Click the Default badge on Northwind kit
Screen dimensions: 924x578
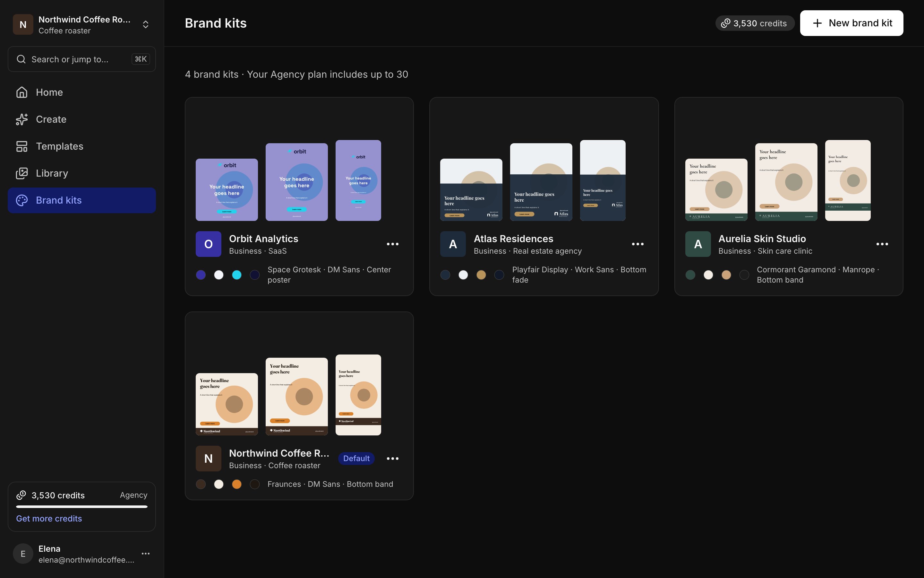(356, 458)
